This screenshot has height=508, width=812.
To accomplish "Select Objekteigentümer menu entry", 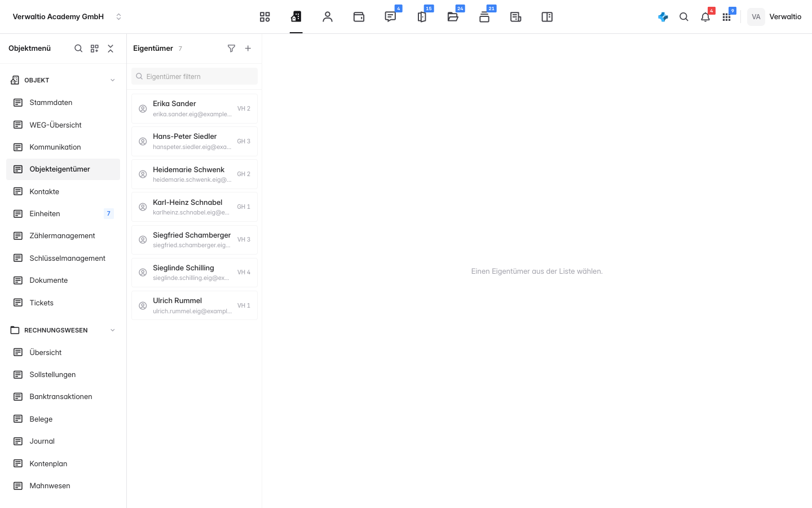I will click(63, 169).
